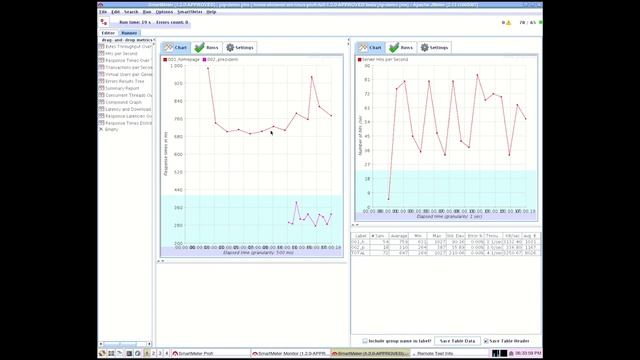640x360 pixels.
Task: Open the second taskbar launcher icon
Action: (111, 353)
